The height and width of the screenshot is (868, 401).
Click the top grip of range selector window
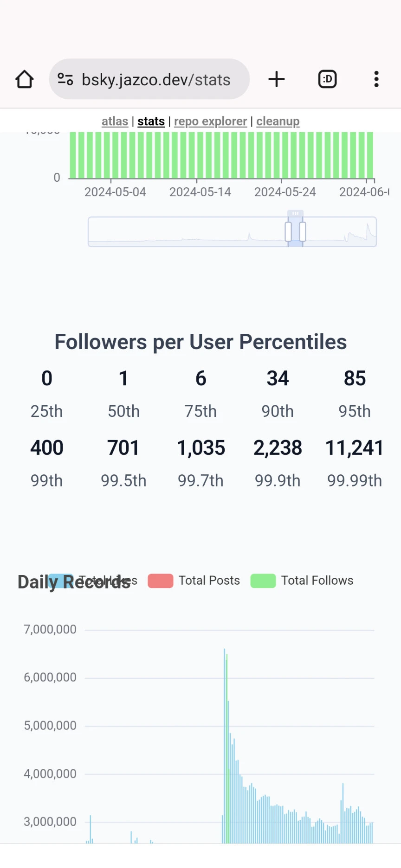[295, 214]
